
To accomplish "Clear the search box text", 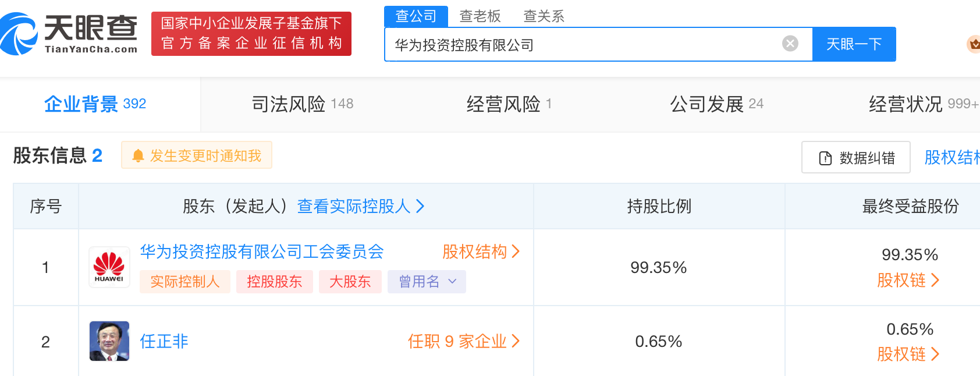I will pyautogui.click(x=790, y=44).
